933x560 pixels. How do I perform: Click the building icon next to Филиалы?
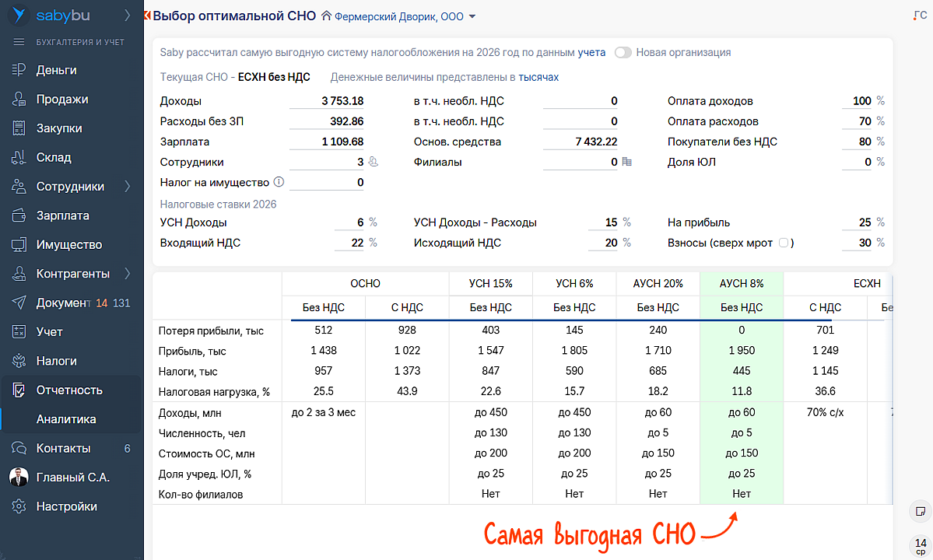[x=626, y=163]
